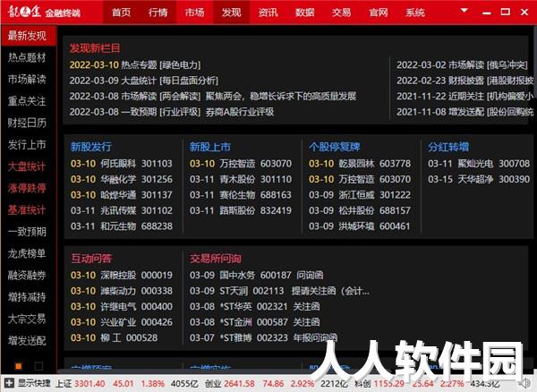Open the 系统 menu
The width and height of the screenshot is (537, 392).
point(414,13)
